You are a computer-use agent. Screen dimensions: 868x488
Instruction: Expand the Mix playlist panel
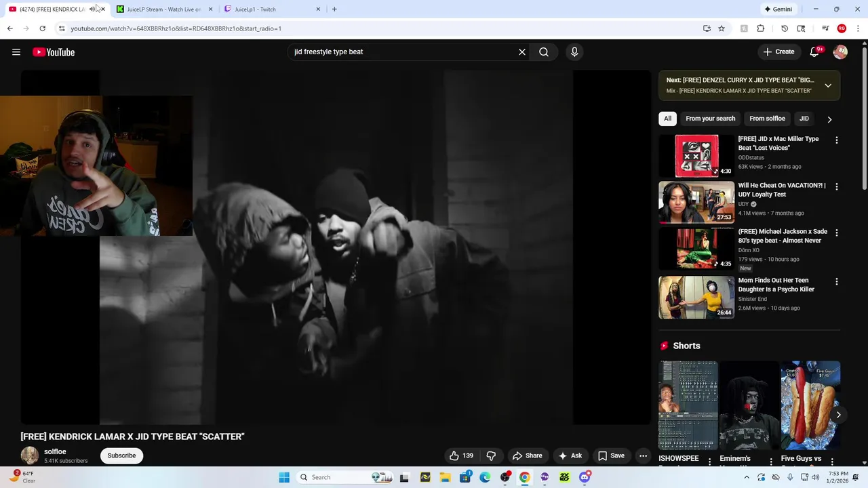tap(828, 85)
